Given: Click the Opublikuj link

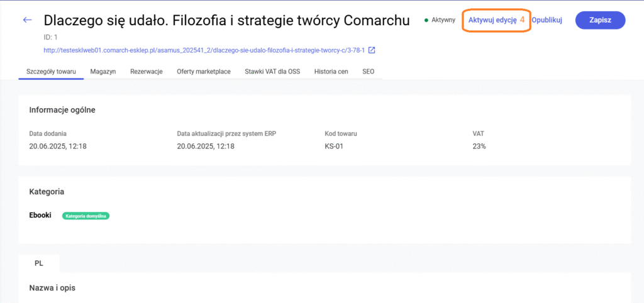Looking at the screenshot, I should point(547,19).
